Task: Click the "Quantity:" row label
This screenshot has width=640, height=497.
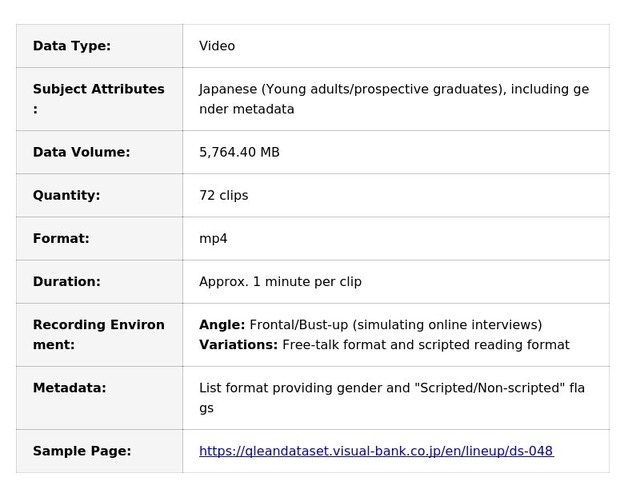Action: click(66, 196)
